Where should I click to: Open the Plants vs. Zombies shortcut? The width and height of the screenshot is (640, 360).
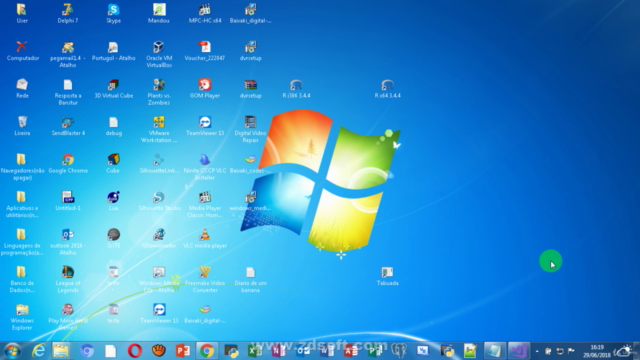coord(159,91)
